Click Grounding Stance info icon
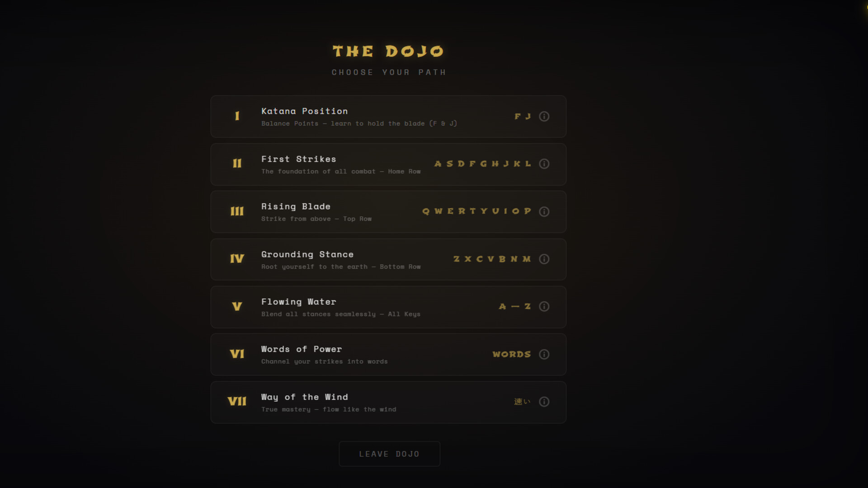This screenshot has width=868, height=488. coord(544,259)
